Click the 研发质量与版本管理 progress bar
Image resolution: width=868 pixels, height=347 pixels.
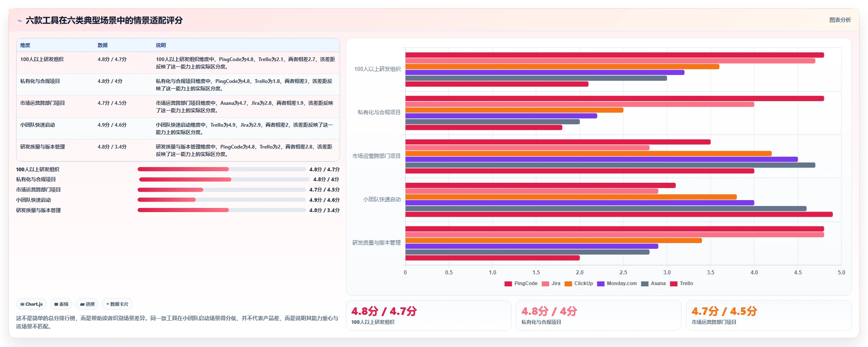pos(222,210)
